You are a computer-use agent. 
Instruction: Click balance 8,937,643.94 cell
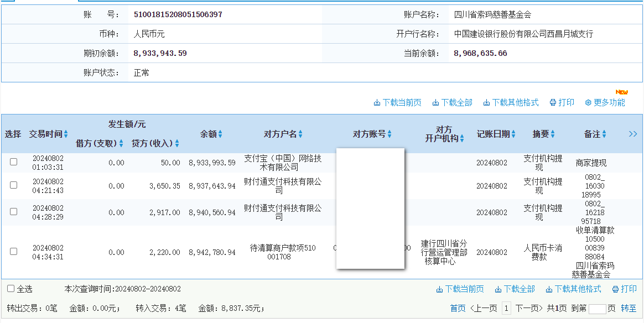[x=212, y=186]
